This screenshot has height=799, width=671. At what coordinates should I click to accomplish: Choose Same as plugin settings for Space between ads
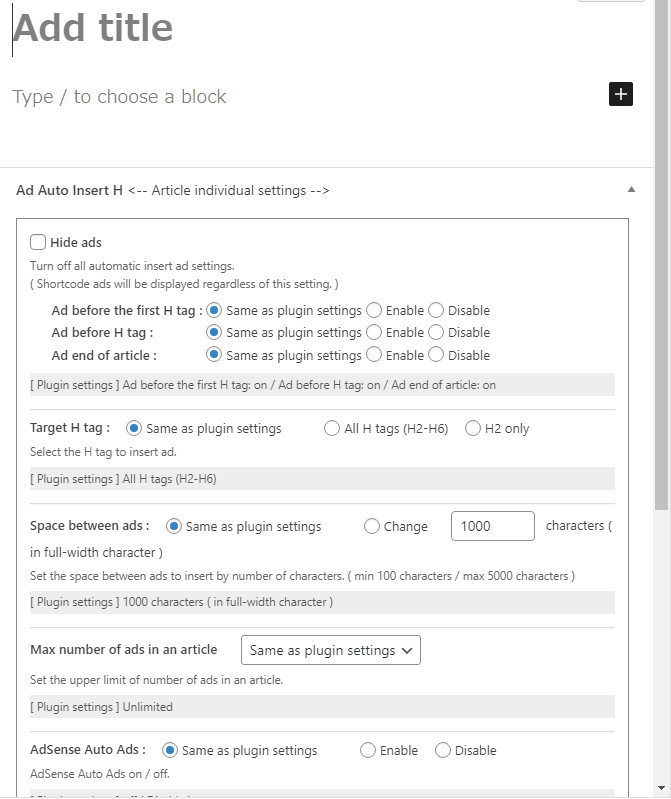(174, 526)
